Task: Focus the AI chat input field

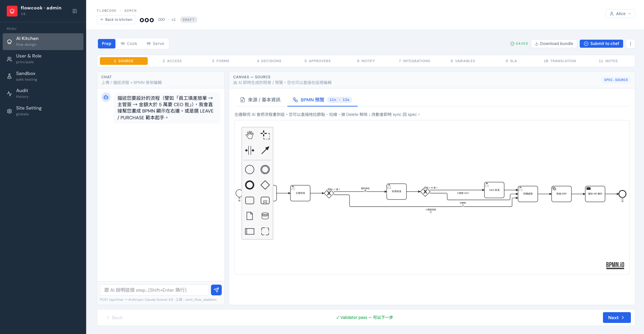Action: tap(154, 290)
